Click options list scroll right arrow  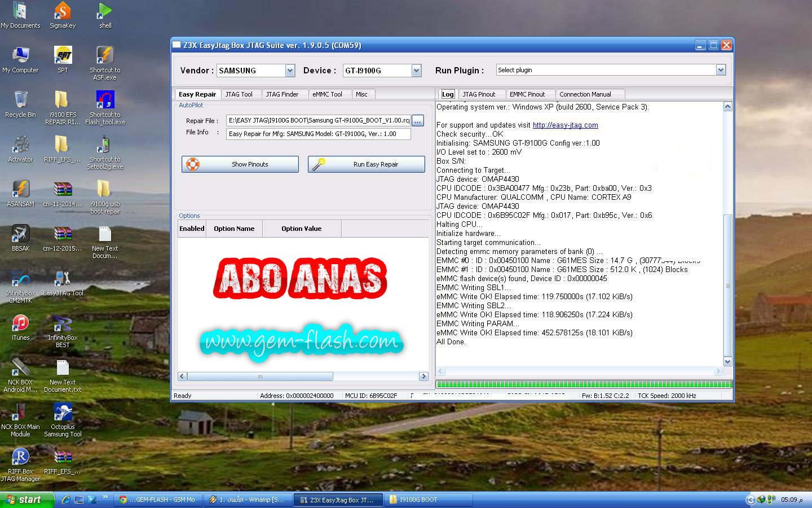423,376
